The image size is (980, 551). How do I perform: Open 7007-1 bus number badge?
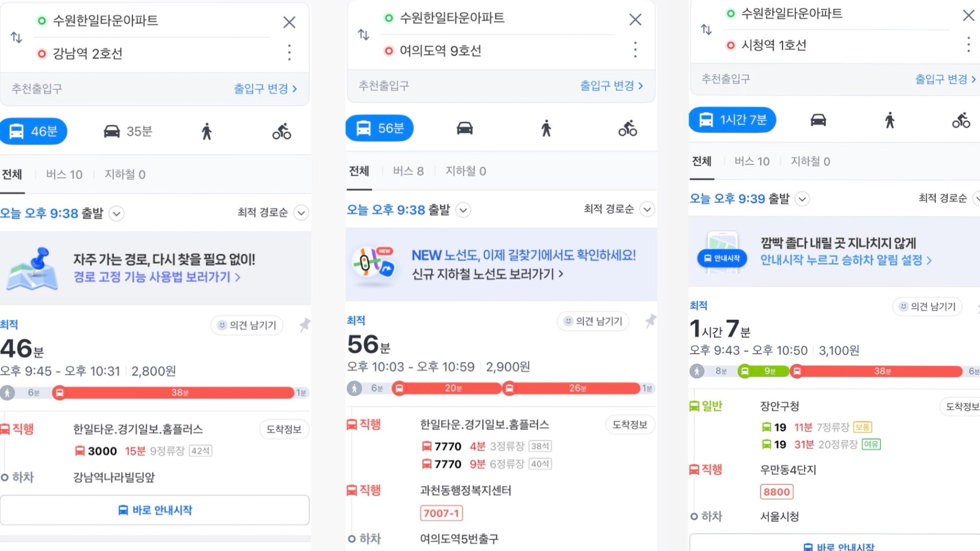pyautogui.click(x=442, y=513)
